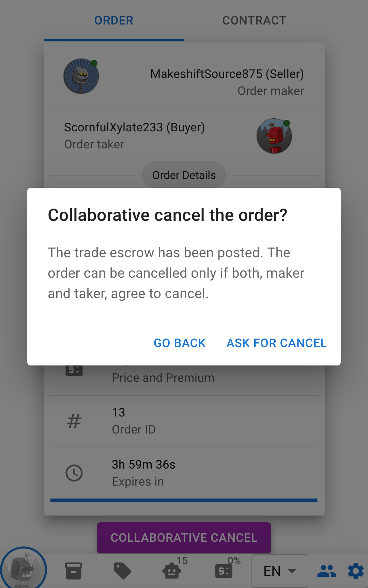
Task: Open the EN language dropdown
Action: (x=280, y=571)
